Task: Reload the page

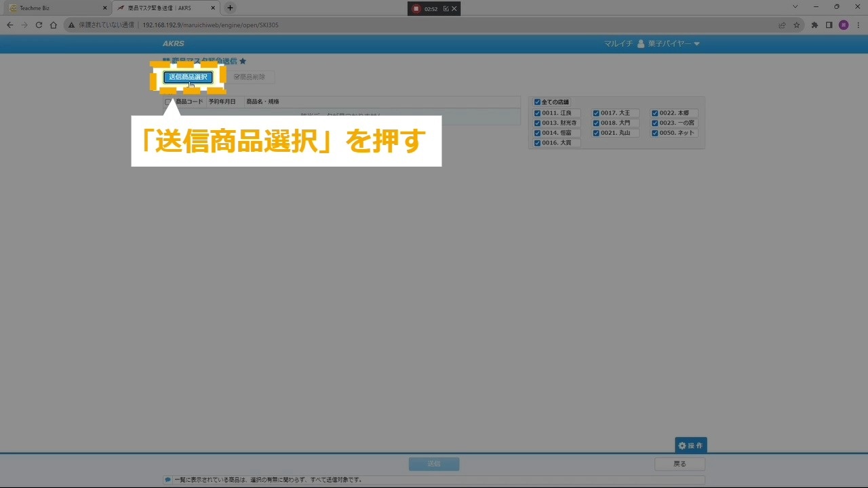Action: (39, 25)
